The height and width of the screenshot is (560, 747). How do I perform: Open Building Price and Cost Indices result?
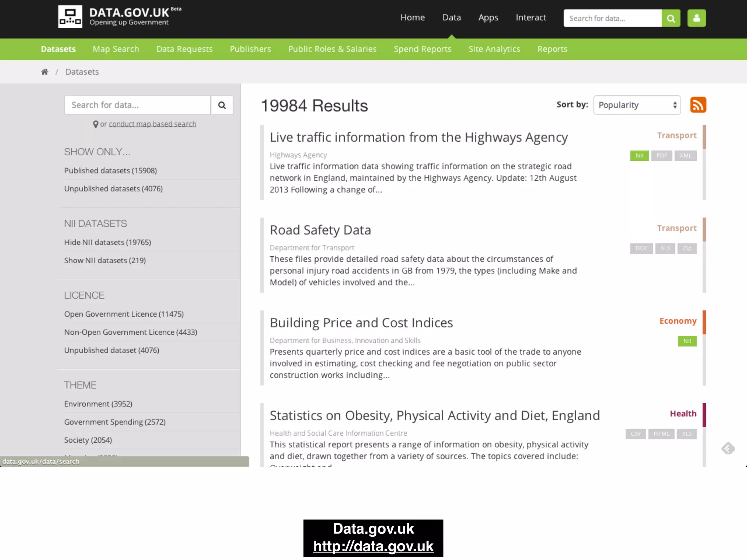pos(361,323)
